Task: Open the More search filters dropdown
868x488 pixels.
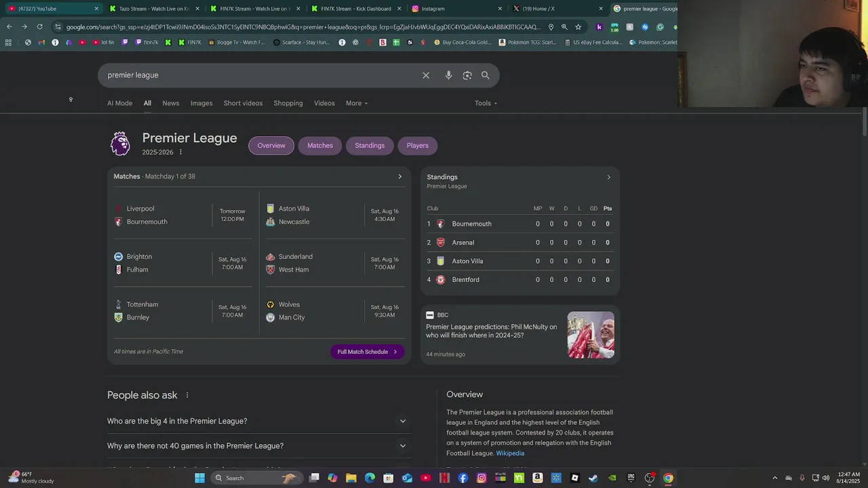Action: [x=357, y=103]
